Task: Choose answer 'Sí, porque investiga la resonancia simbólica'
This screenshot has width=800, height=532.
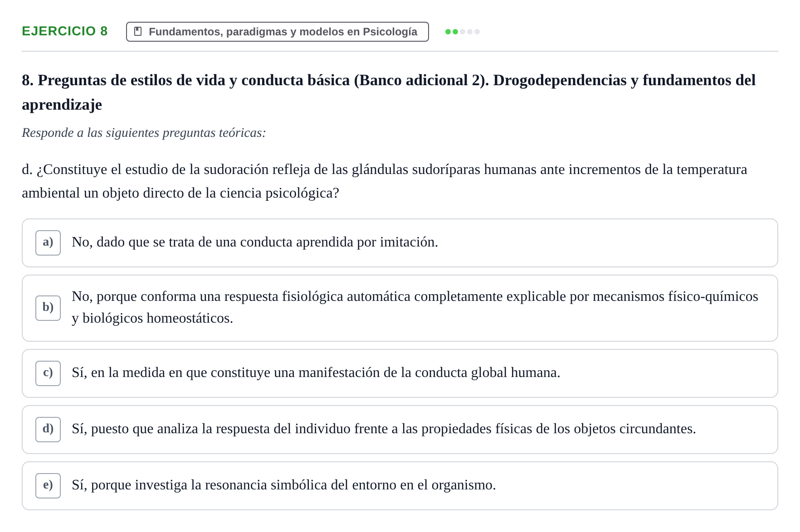Action: pos(400,486)
